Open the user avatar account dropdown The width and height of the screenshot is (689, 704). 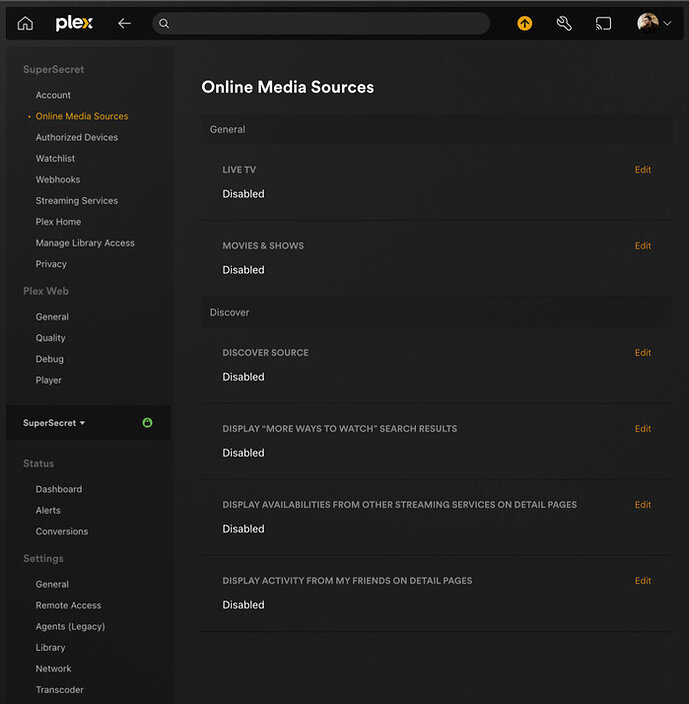point(654,23)
